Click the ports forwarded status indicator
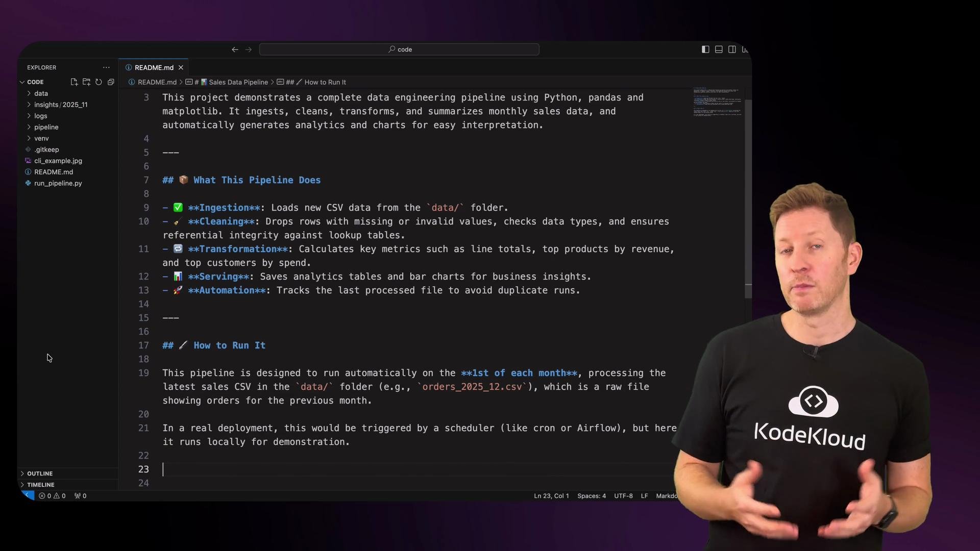The height and width of the screenshot is (551, 980). [80, 496]
